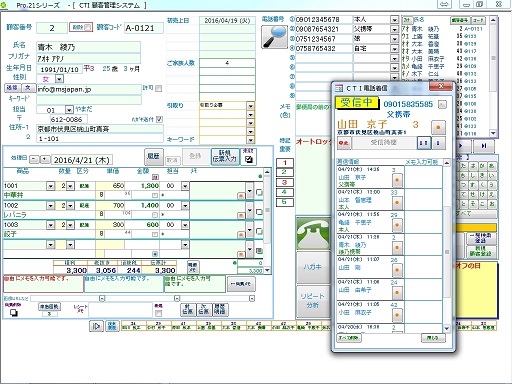Click the 顧客コード input field A-0121
The width and height of the screenshot is (512, 384).
(x=144, y=28)
